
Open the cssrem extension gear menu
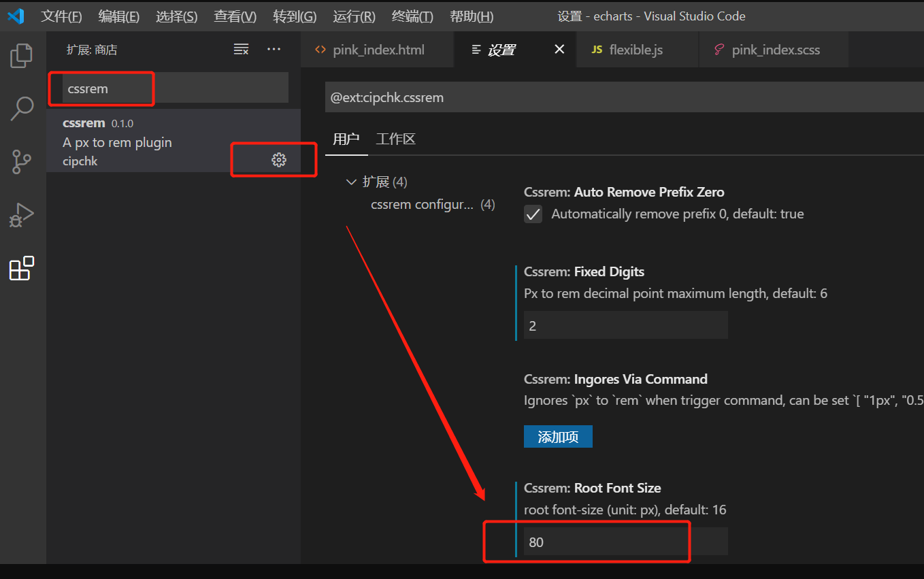click(x=278, y=160)
